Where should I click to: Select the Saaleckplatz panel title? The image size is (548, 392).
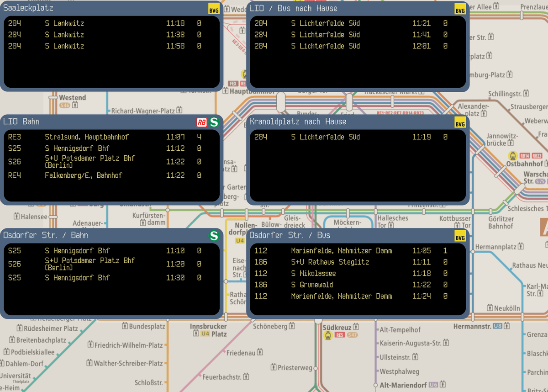[x=28, y=8]
